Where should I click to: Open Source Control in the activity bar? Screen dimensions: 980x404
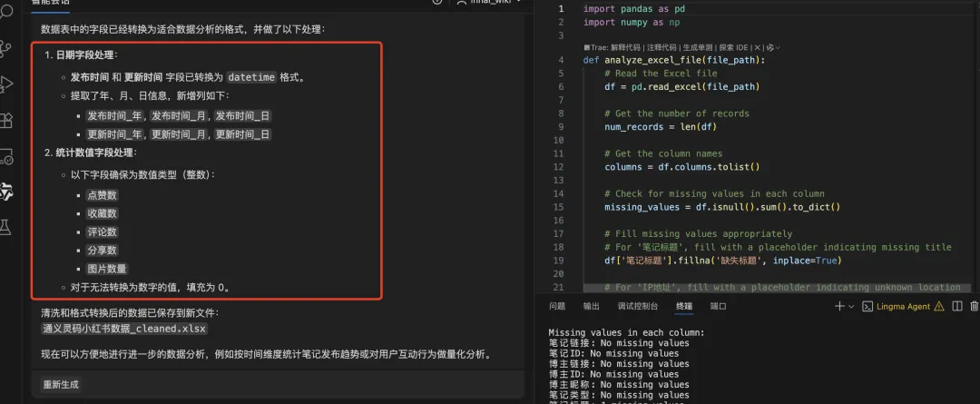pyautogui.click(x=5, y=47)
